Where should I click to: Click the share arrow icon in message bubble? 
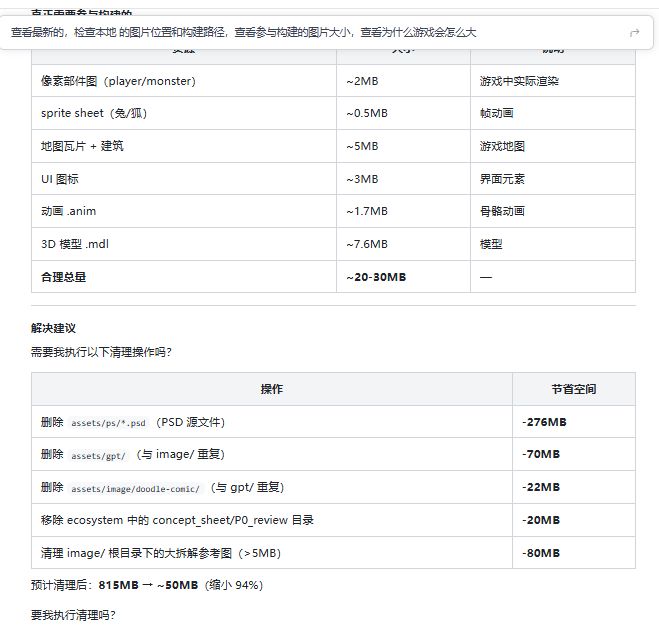(634, 33)
